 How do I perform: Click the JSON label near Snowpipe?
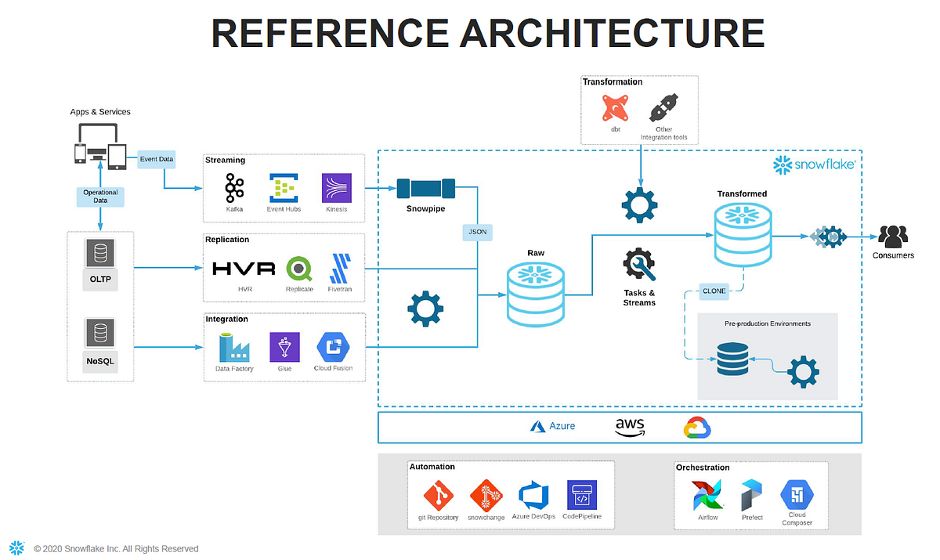coord(477,232)
